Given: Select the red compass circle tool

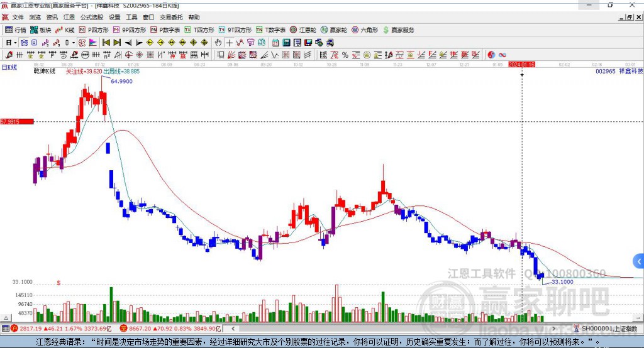Looking at the screenshot, I should 129,55.
